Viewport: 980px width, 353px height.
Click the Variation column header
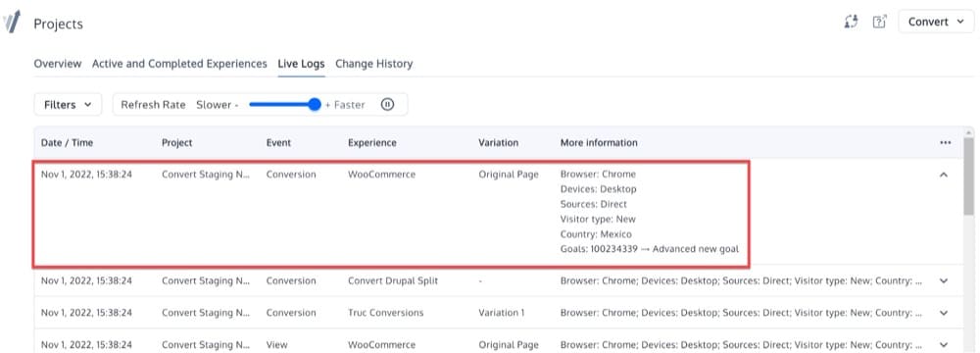click(x=498, y=143)
